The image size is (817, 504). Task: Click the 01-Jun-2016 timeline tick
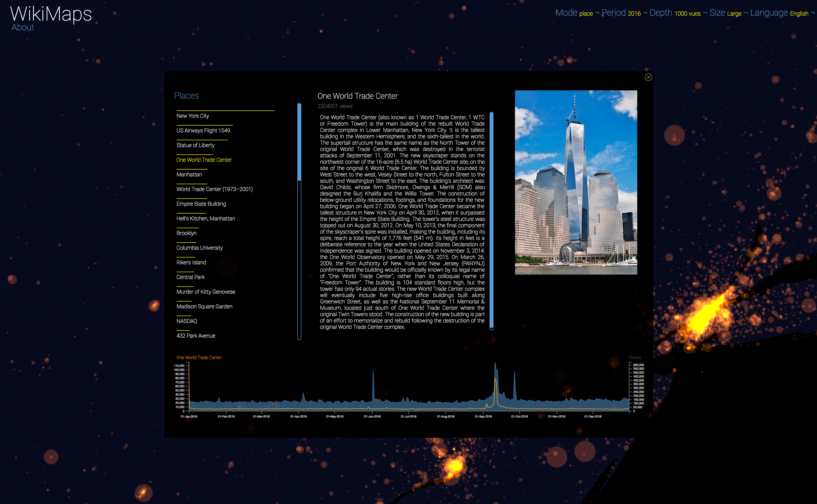click(372, 416)
